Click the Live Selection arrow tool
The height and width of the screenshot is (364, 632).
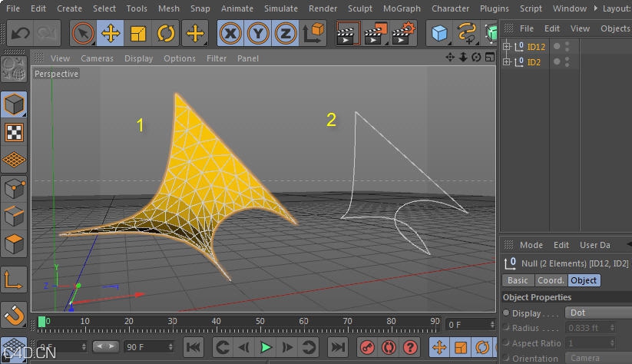(x=83, y=33)
